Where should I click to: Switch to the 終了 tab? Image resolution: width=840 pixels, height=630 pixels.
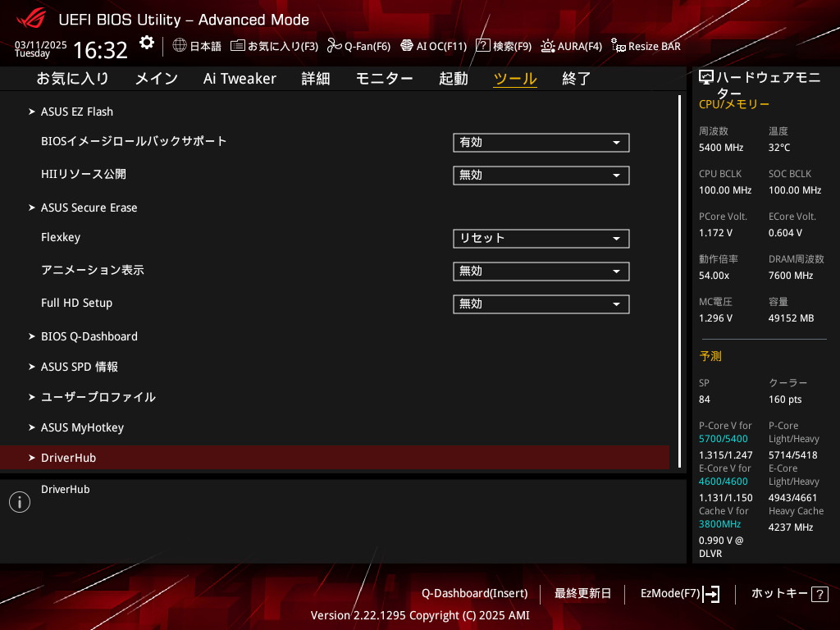(x=577, y=79)
